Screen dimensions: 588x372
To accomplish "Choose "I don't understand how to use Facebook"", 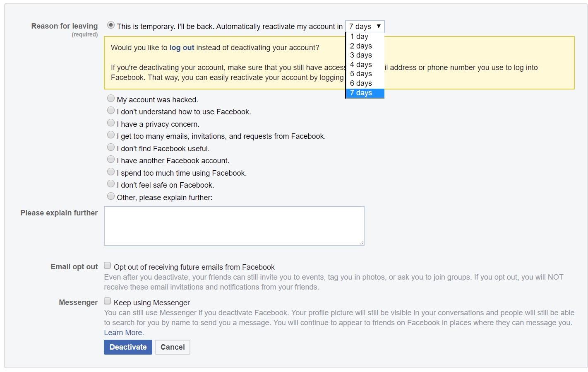I will click(111, 111).
